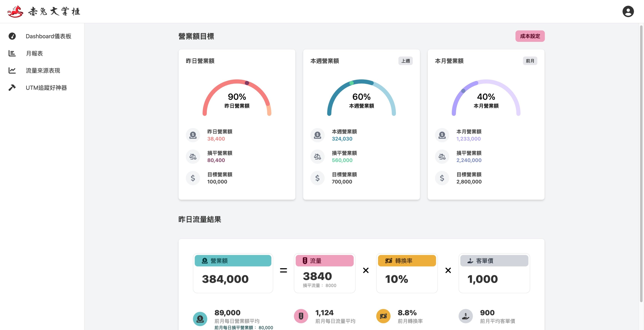Click the coin icon beside 本週營業額 324,030

tap(317, 135)
